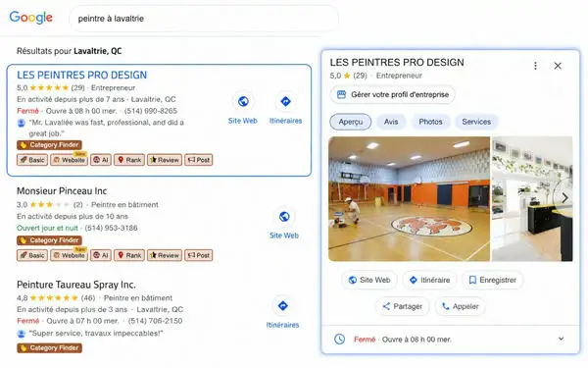Image resolution: width=588 pixels, height=368 pixels.
Task: Click the 5,0 star rating in the business panel
Action: point(348,76)
